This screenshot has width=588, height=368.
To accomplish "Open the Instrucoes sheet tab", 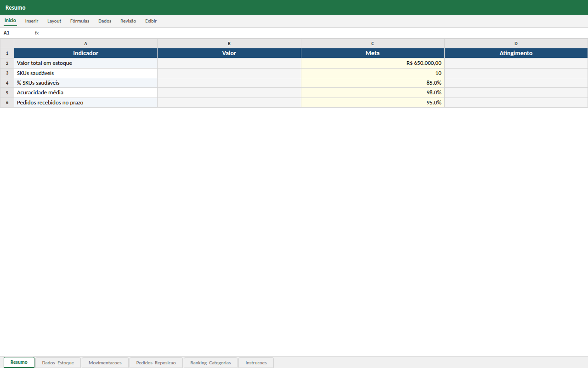I will coord(256,362).
